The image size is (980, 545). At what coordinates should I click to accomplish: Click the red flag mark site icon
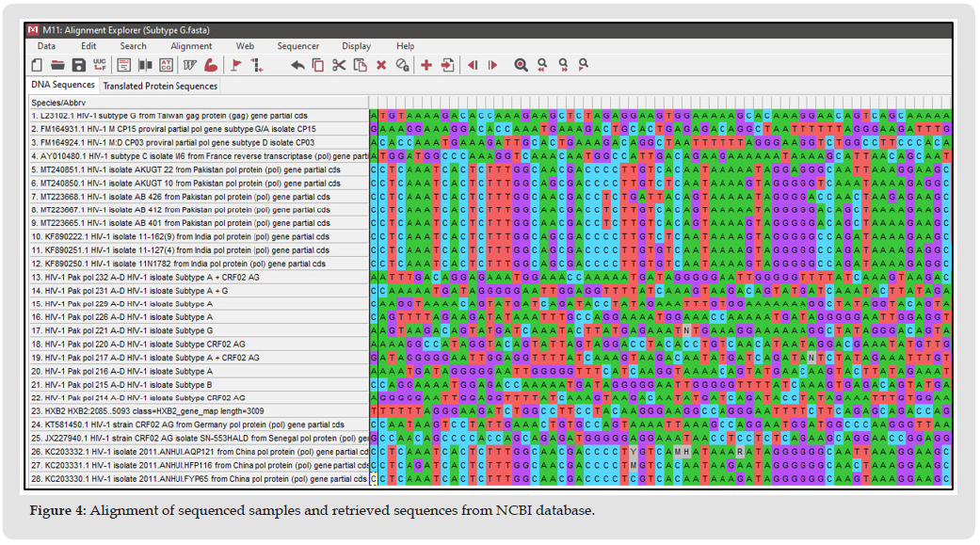point(236,65)
